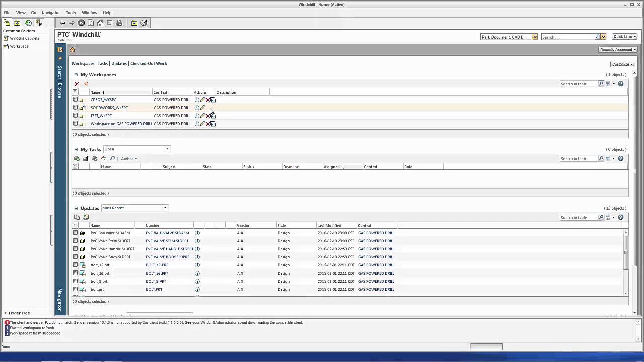
Task: Click the copy icon in Updates toolbar
Action: point(77,217)
